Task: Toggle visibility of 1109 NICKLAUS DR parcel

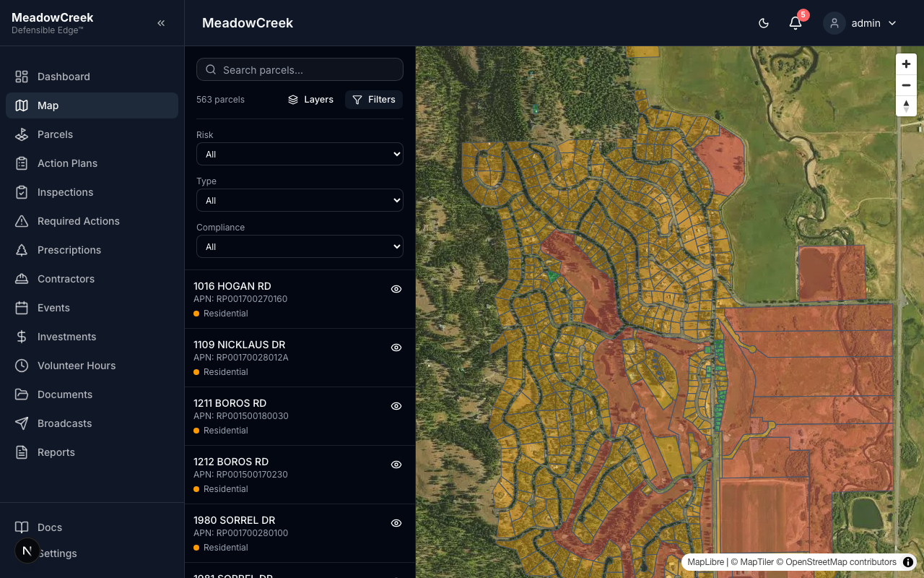Action: click(396, 348)
